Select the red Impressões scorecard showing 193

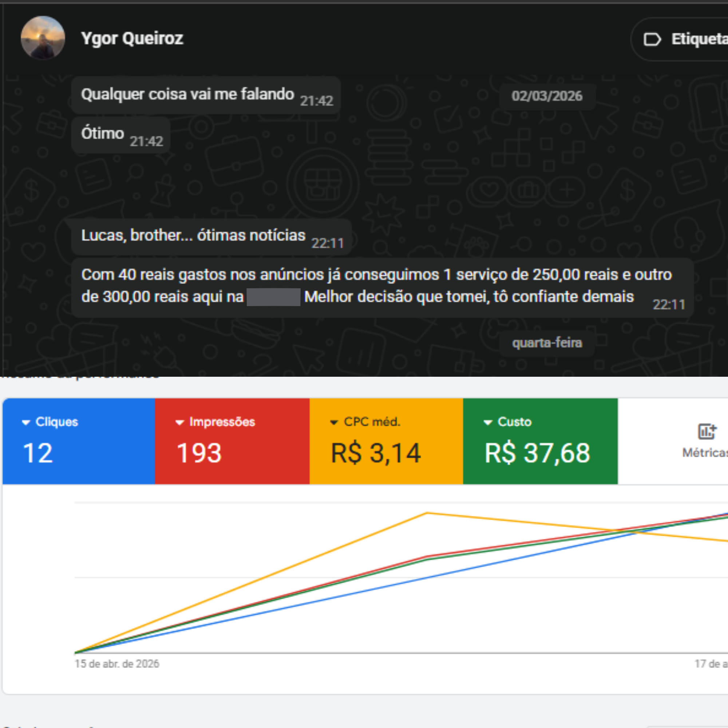click(232, 441)
